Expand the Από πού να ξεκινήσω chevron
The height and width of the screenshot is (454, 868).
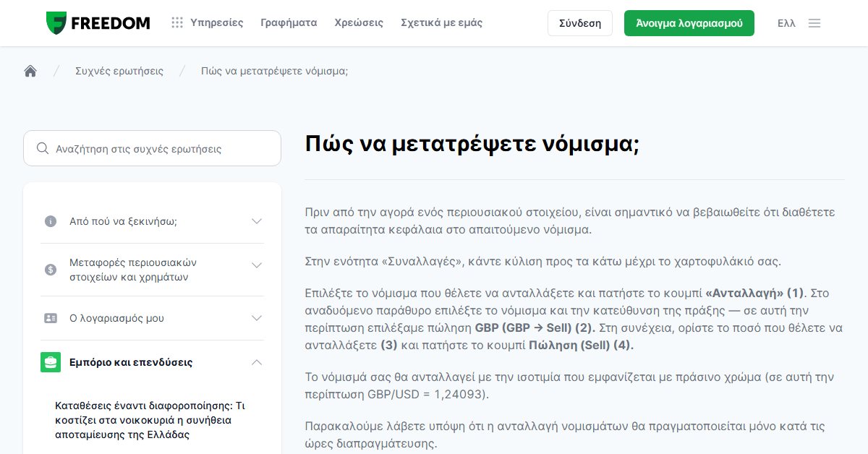[x=257, y=221]
